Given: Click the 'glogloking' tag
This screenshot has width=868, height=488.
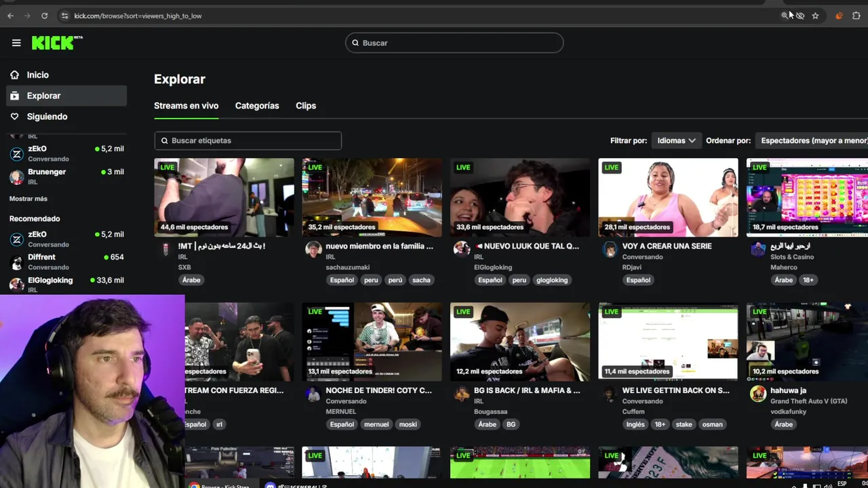Looking at the screenshot, I should tap(552, 280).
